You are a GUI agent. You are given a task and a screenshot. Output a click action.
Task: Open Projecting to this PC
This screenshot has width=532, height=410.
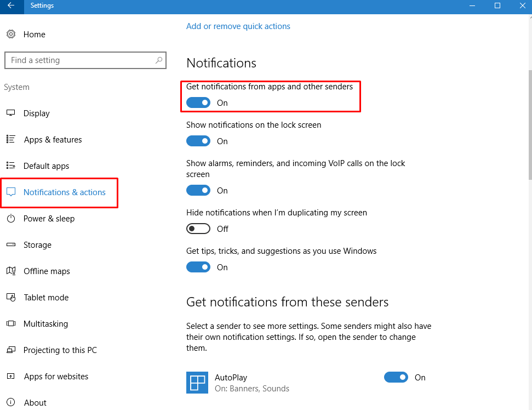(60, 350)
